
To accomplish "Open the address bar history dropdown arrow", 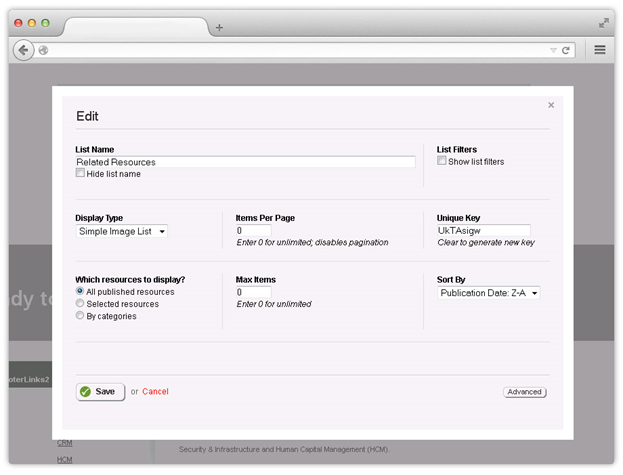I will click(x=553, y=50).
